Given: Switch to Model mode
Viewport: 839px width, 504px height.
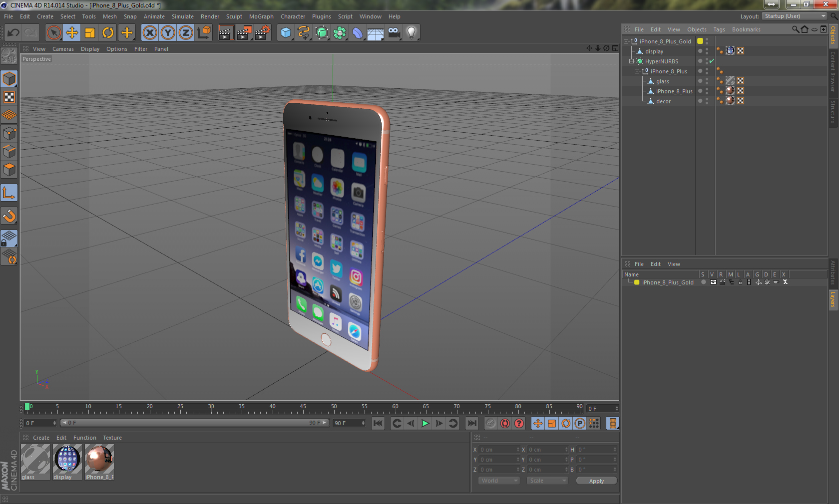Looking at the screenshot, I should [x=9, y=79].
